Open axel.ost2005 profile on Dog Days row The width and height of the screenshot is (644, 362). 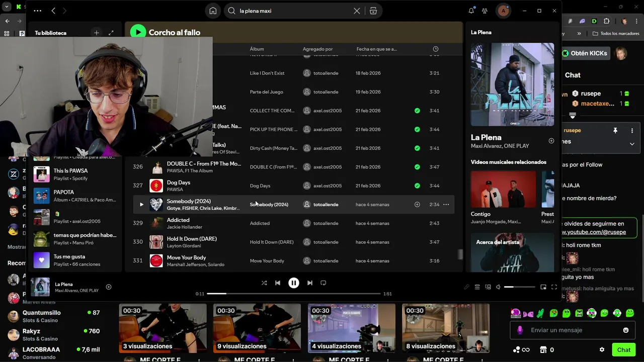328,186
